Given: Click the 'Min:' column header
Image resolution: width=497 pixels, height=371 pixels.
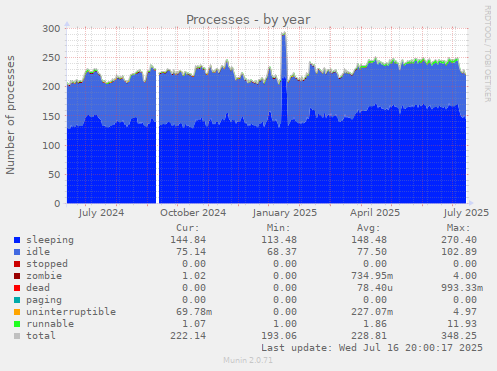Looking at the screenshot, I should tap(278, 228).
